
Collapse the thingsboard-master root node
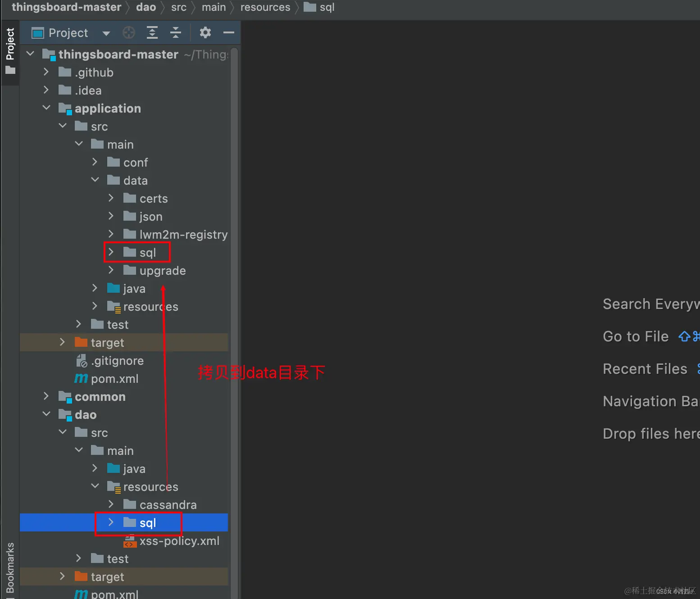click(x=30, y=54)
